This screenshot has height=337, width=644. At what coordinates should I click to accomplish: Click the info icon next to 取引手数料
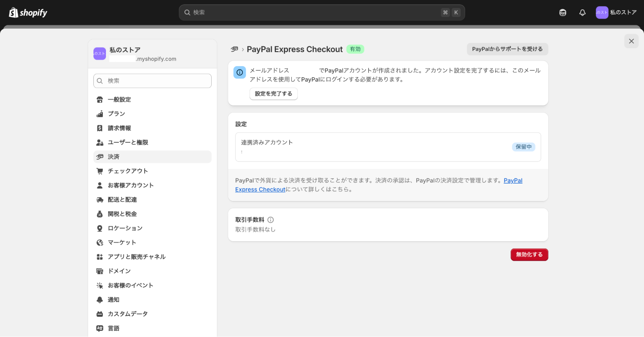[x=271, y=220]
